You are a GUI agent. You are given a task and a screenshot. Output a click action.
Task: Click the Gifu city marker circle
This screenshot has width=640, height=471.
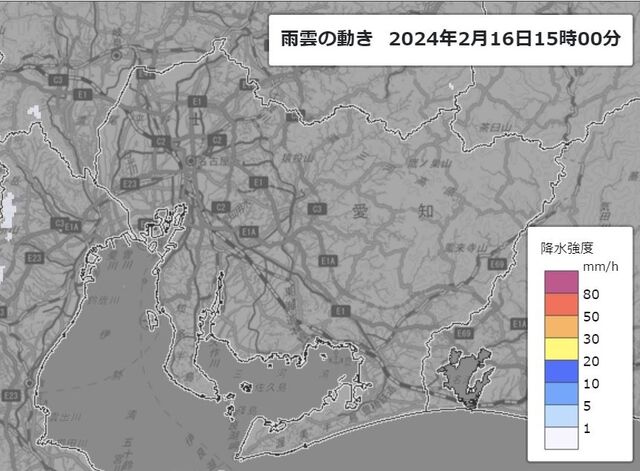tap(117, 54)
